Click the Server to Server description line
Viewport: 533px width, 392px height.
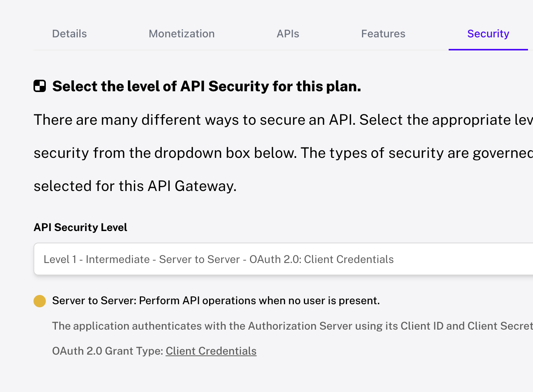(216, 300)
